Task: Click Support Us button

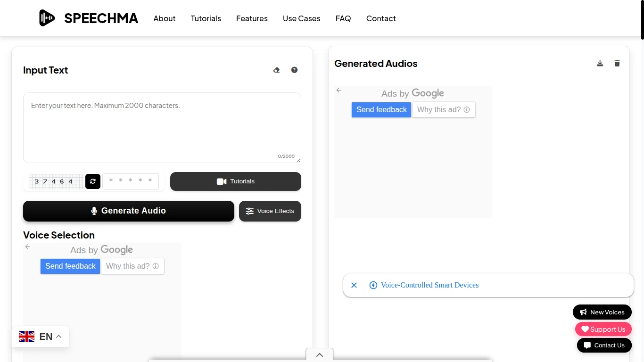Action: pyautogui.click(x=603, y=329)
